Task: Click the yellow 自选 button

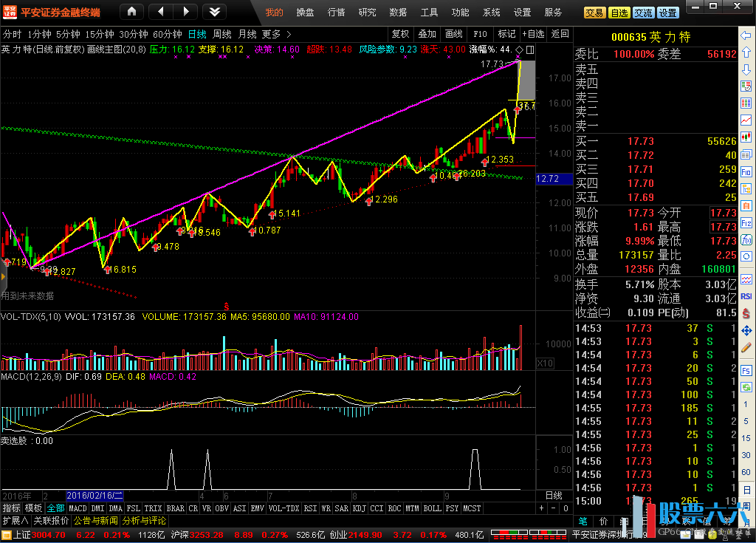Action: click(619, 13)
